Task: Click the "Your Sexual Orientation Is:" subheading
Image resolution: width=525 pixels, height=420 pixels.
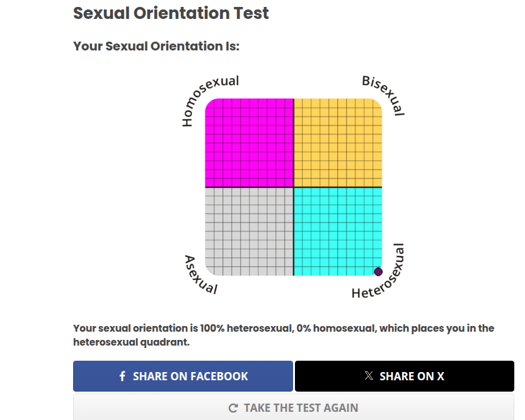Action: [156, 46]
